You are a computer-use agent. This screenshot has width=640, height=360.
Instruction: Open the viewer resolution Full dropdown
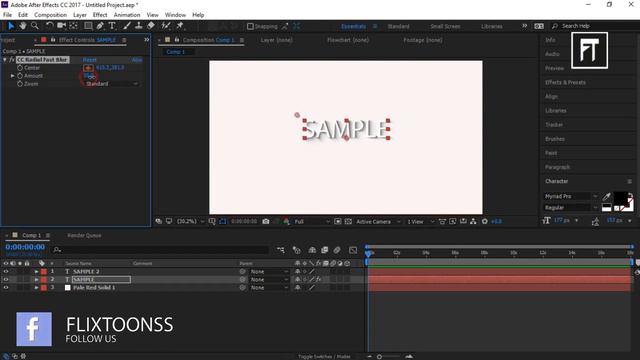click(x=312, y=221)
